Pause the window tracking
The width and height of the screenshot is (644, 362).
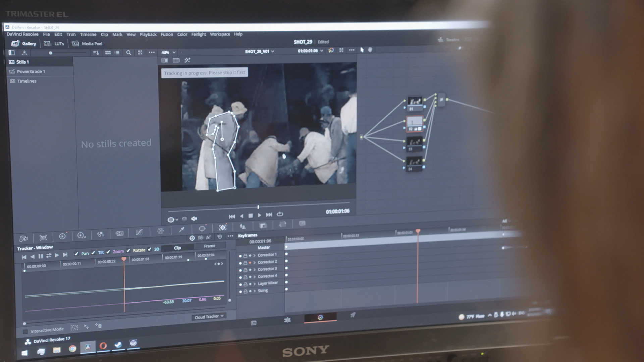pos(41,256)
